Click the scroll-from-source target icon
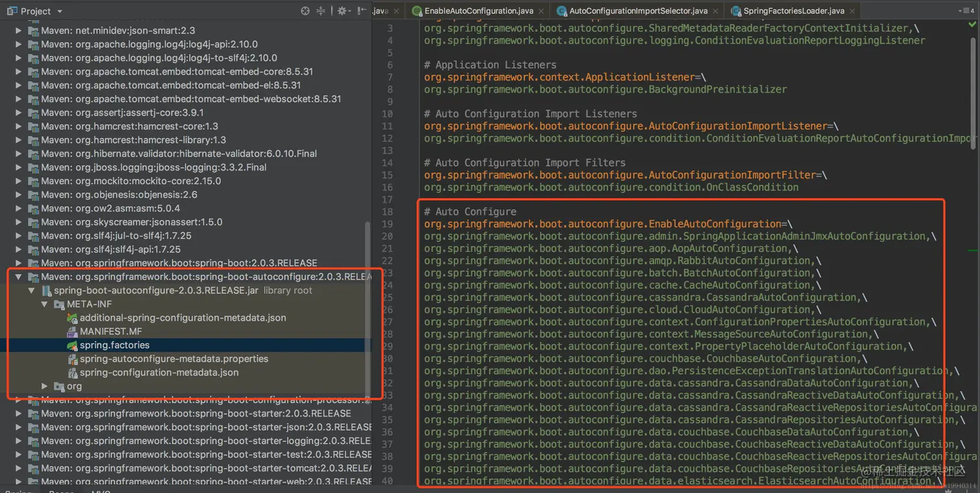 click(x=305, y=11)
